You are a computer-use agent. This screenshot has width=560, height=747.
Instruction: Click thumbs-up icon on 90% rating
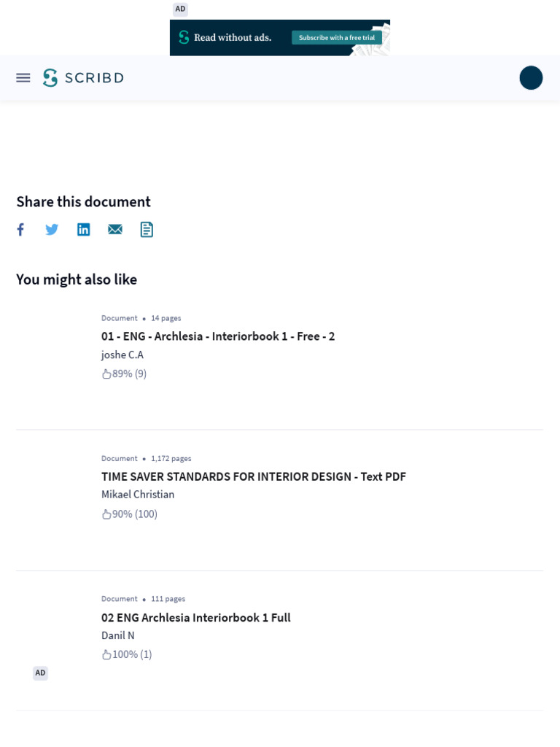click(x=106, y=514)
